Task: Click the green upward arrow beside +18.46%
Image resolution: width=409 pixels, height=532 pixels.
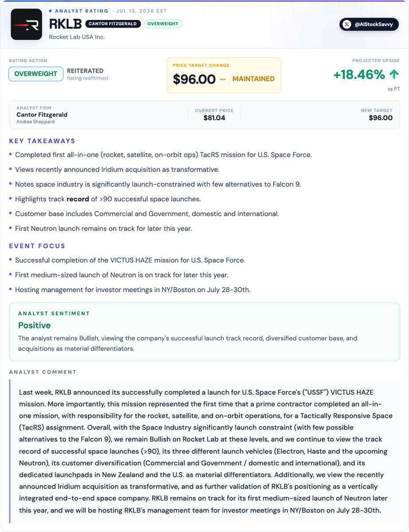Action: (394, 74)
